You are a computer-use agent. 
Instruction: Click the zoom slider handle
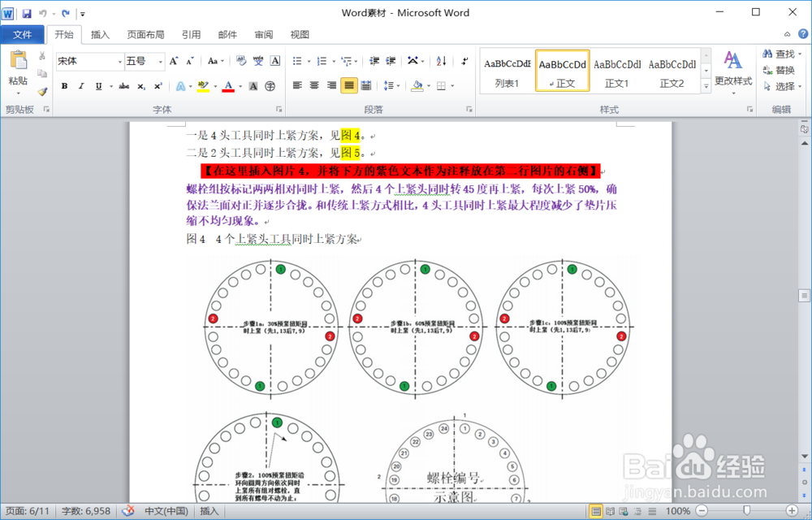pos(746,511)
